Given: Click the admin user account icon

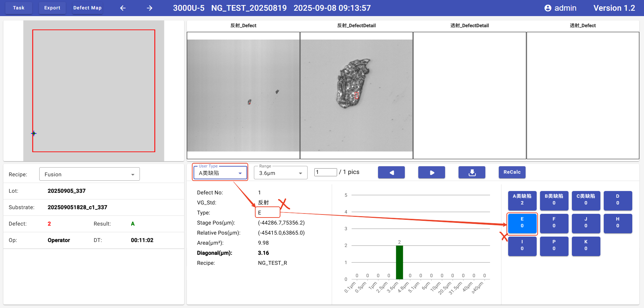Looking at the screenshot, I should click(548, 8).
